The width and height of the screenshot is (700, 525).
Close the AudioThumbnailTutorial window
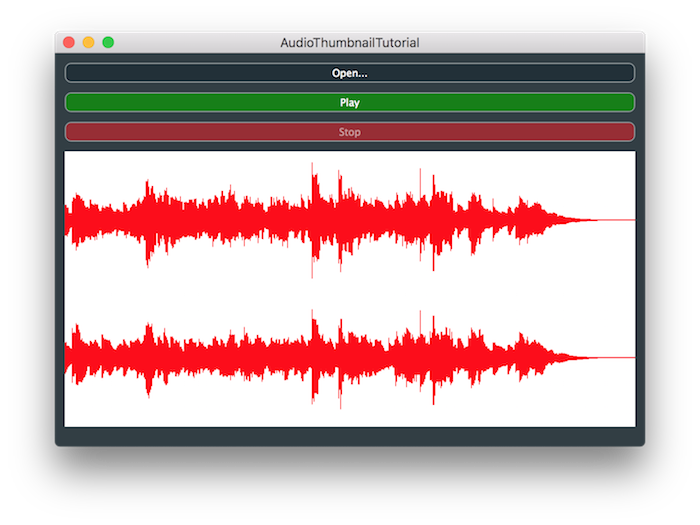click(x=69, y=42)
